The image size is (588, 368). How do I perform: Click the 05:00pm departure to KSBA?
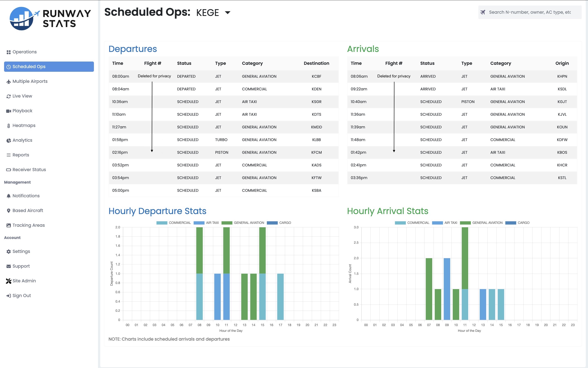(224, 190)
